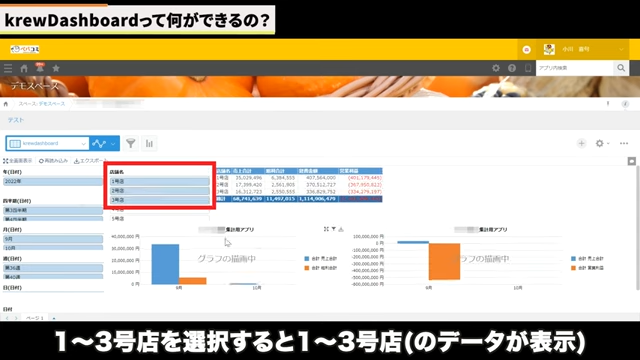The image size is (640, 360).
Task: Click the orange swatch in the left chart legend
Action: (307, 268)
